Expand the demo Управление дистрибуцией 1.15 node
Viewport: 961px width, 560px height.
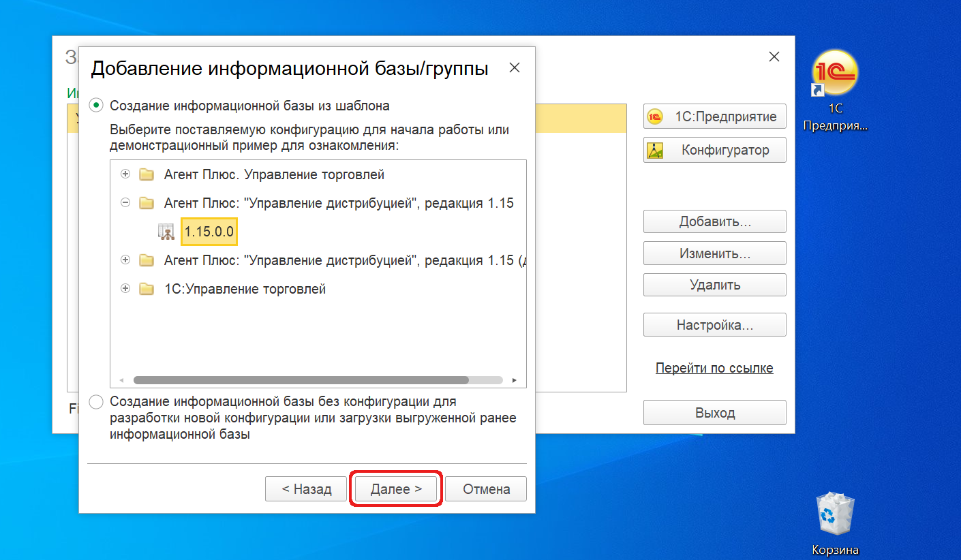(x=125, y=260)
